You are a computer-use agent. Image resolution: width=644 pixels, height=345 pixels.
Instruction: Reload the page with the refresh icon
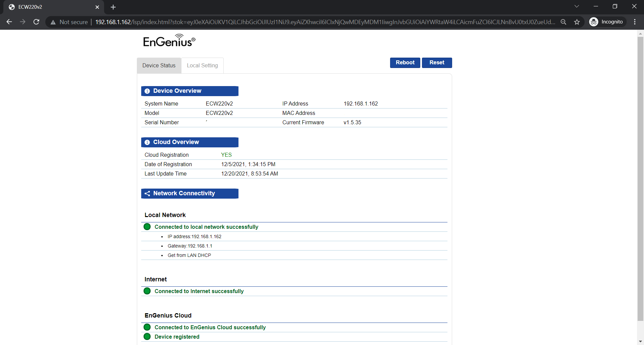pyautogui.click(x=36, y=22)
